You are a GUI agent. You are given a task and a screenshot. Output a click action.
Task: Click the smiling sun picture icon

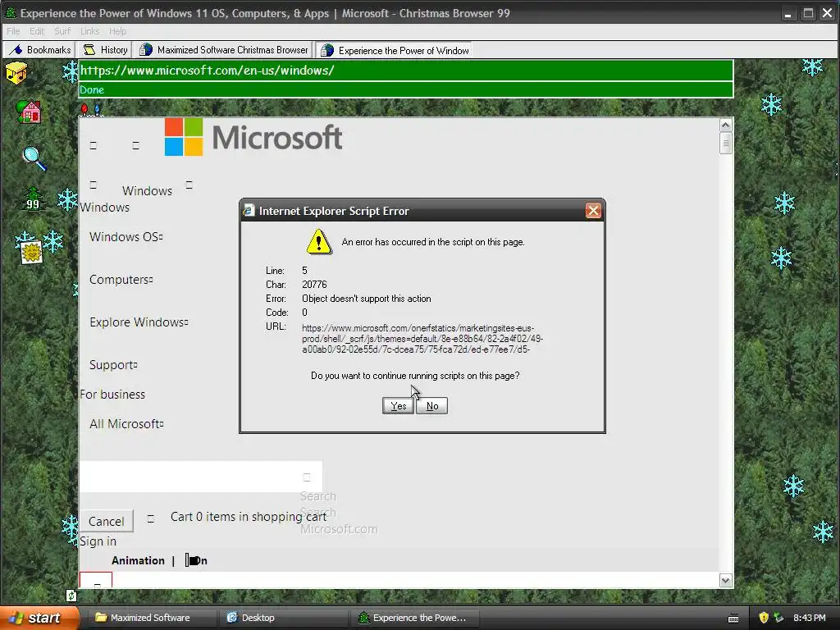coord(31,252)
